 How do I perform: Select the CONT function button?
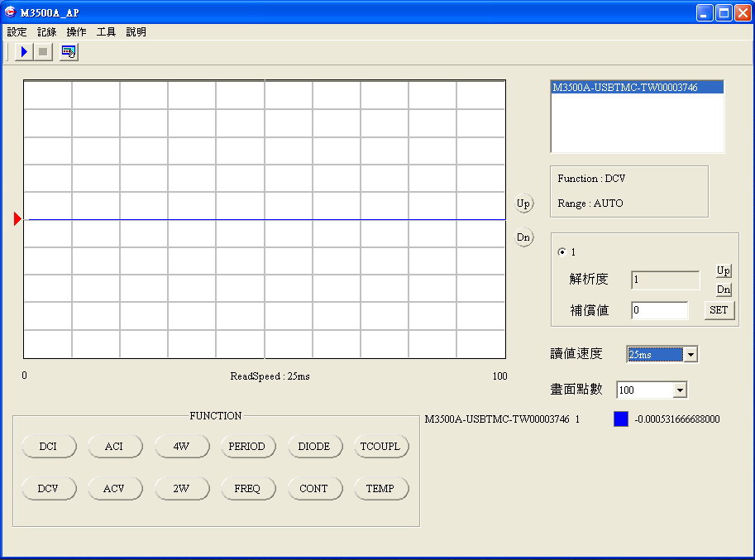(314, 489)
